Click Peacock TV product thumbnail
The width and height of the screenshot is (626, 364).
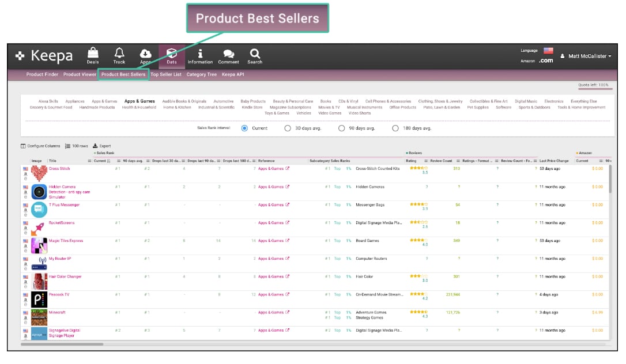39,300
